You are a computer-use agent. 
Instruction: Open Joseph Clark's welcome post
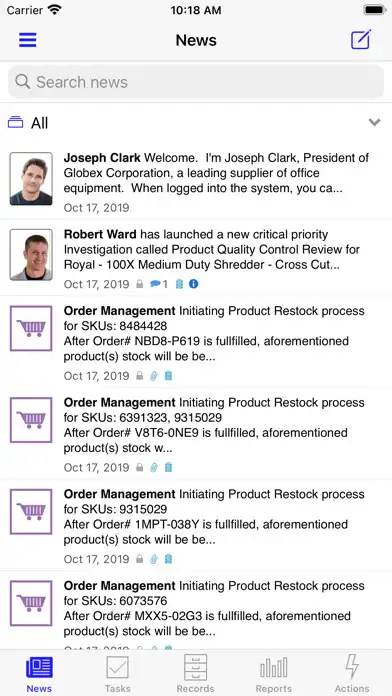tap(196, 183)
